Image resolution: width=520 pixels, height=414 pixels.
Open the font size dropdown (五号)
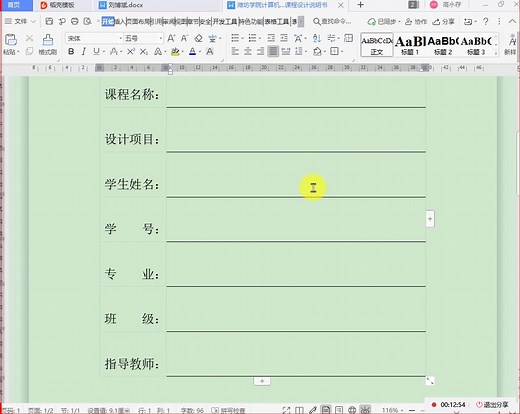[161, 39]
